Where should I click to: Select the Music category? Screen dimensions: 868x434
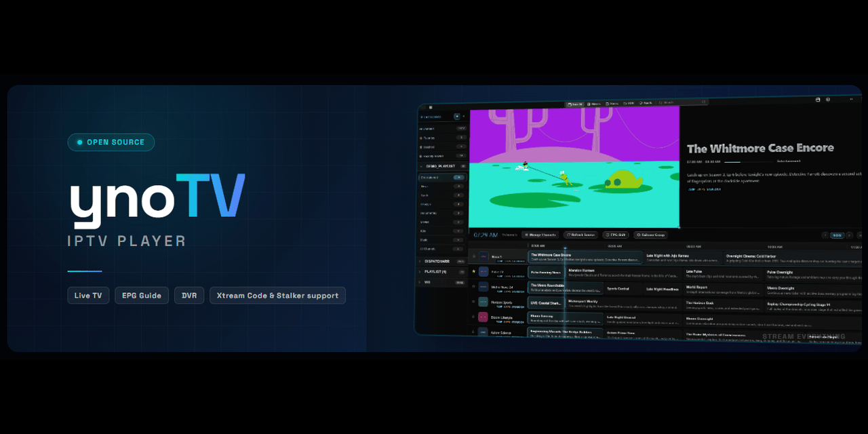[442, 240]
